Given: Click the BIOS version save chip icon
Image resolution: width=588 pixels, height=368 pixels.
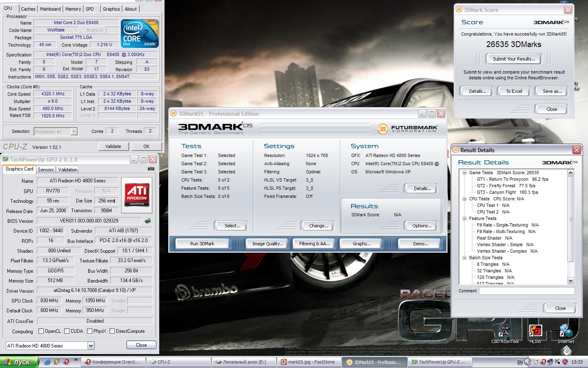Looking at the screenshot, I should 148,221.
